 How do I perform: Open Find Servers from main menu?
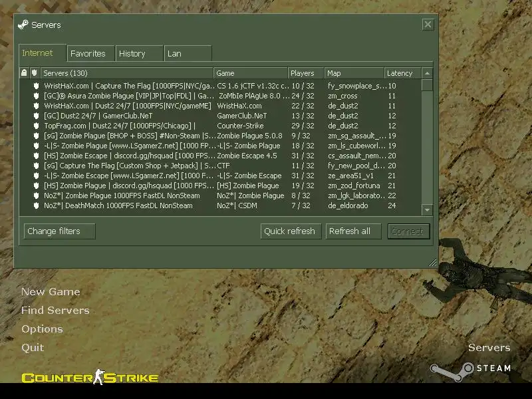pyautogui.click(x=55, y=310)
